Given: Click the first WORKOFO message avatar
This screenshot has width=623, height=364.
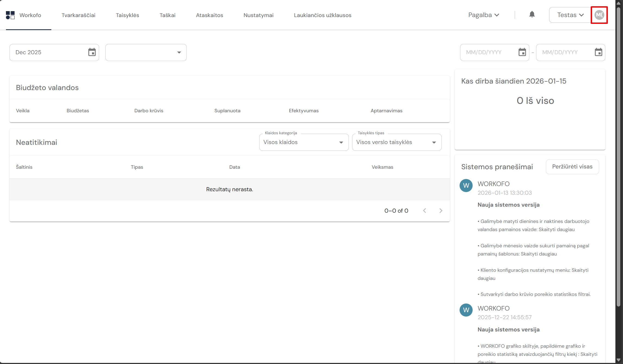Looking at the screenshot, I should tap(466, 186).
